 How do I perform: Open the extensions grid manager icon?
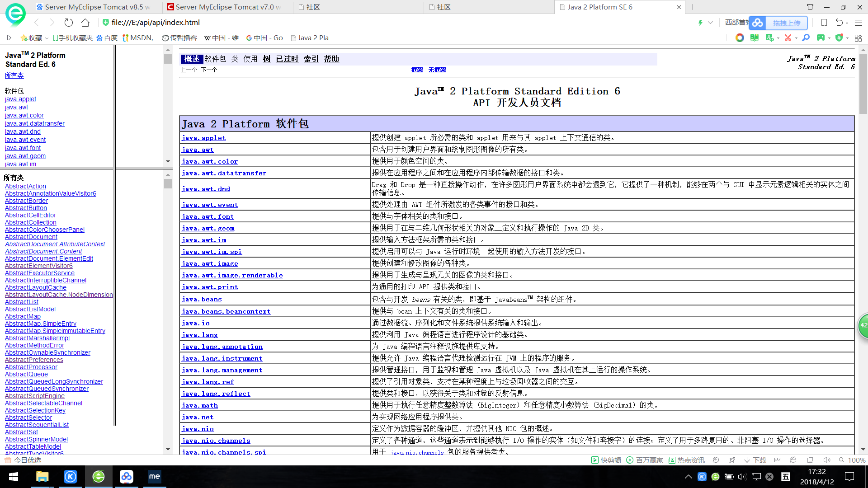tap(858, 38)
